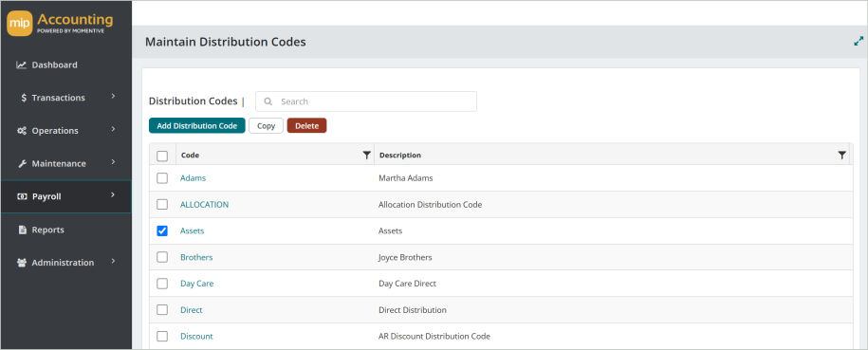Check the Day Care row checkbox
The height and width of the screenshot is (350, 868).
click(162, 284)
